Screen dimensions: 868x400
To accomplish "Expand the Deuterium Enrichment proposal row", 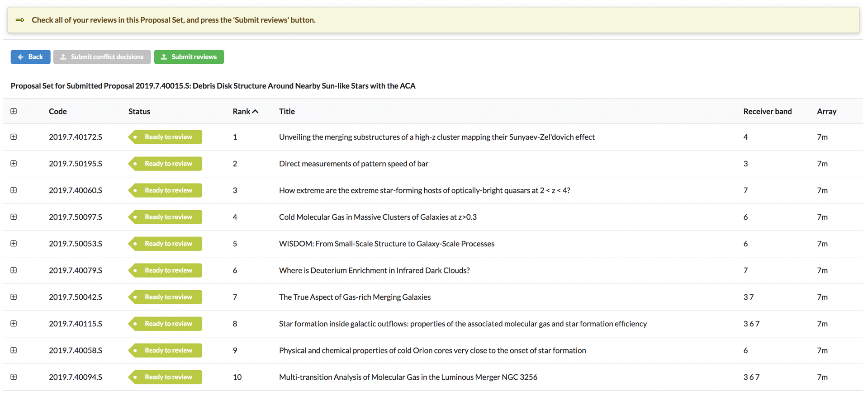I will [14, 270].
